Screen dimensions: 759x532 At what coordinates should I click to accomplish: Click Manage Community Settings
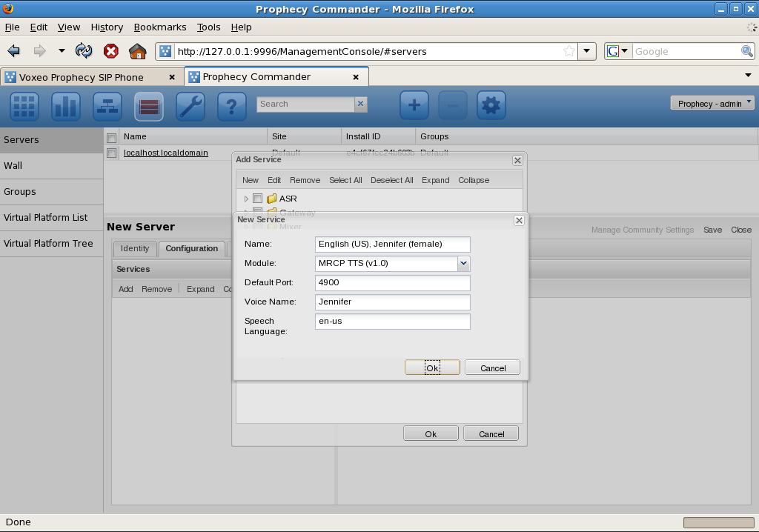(643, 230)
